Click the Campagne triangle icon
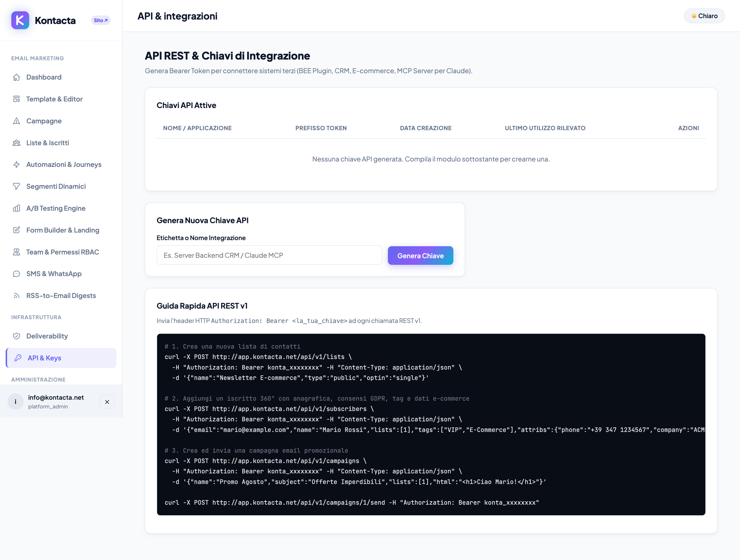Viewport: 740px width, 560px height. [16, 121]
